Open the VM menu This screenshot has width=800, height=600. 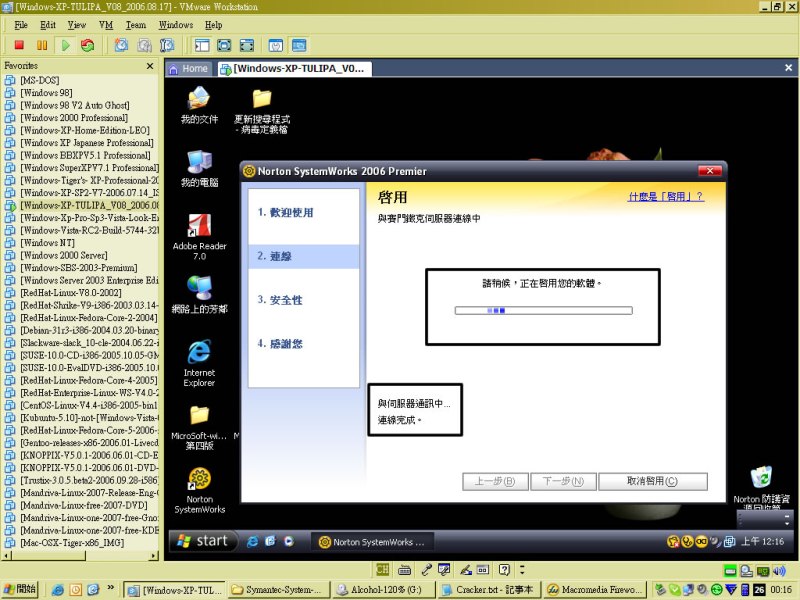106,25
